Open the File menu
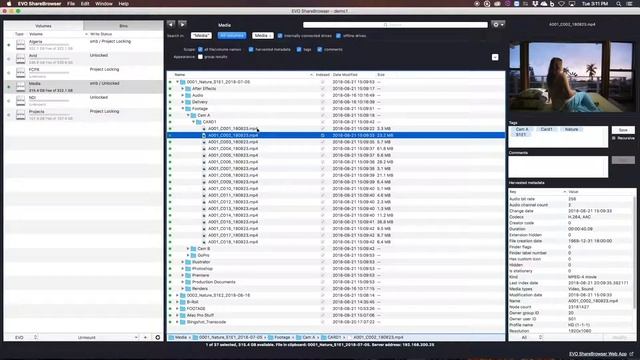 pos(71,4)
